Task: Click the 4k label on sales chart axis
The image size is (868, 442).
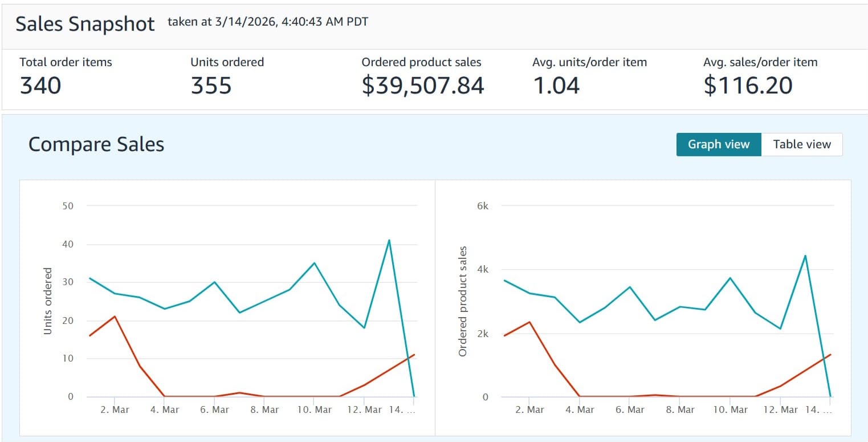Action: tap(483, 270)
